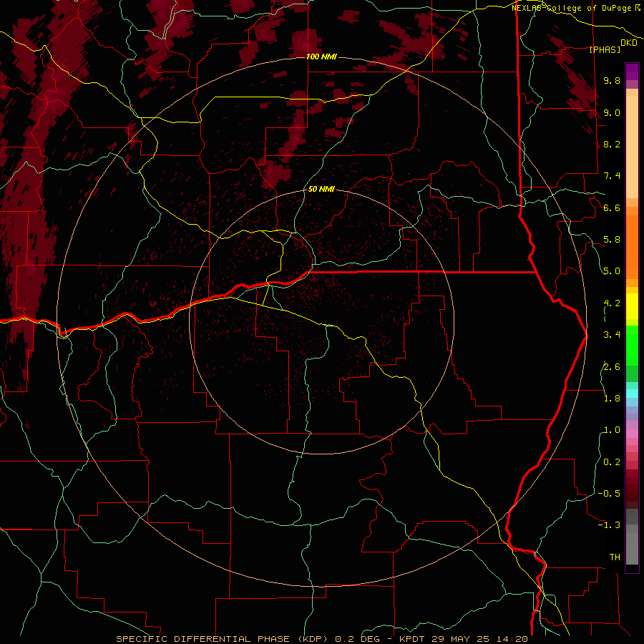Click the SPECIFIC DIFFERENTIAL PHASE (KDP) caption

(x=222, y=639)
